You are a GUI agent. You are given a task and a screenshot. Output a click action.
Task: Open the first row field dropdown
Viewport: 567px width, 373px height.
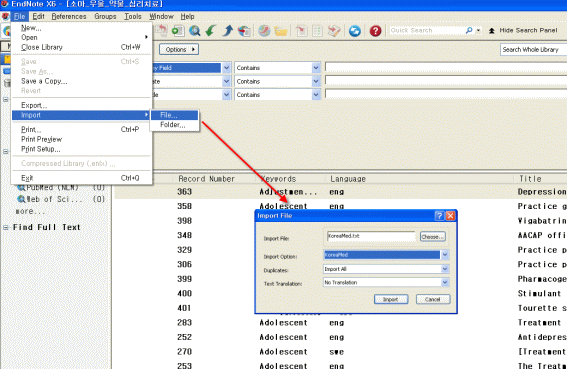tap(226, 68)
